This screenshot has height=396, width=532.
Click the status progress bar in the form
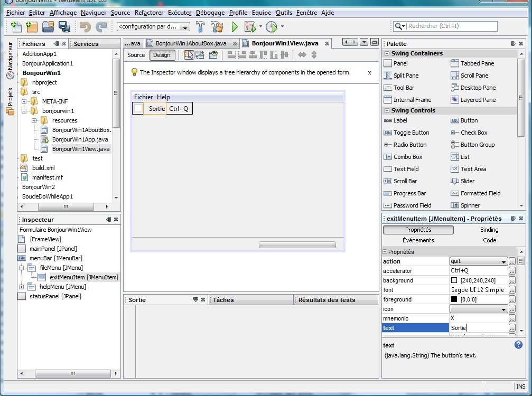(x=297, y=245)
